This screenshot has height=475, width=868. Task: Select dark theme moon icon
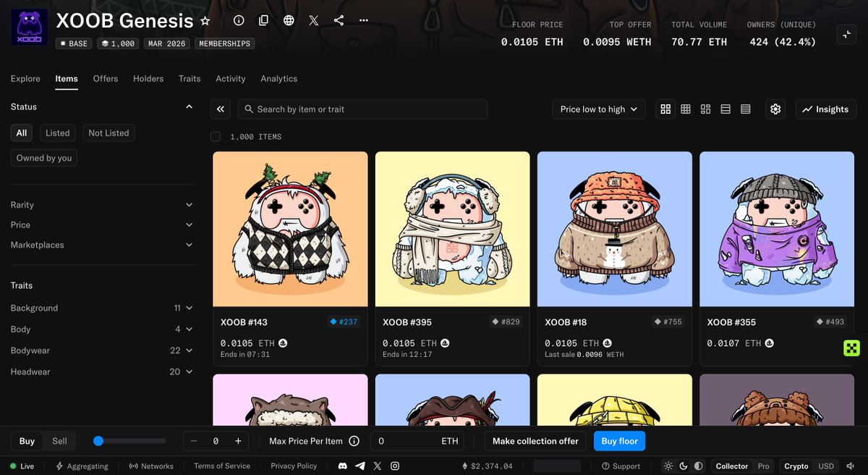click(x=684, y=466)
